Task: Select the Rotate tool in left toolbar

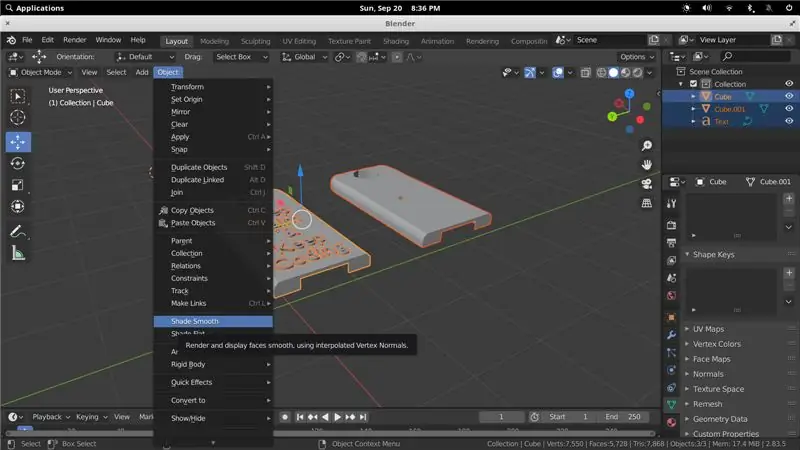Action: 18,163
